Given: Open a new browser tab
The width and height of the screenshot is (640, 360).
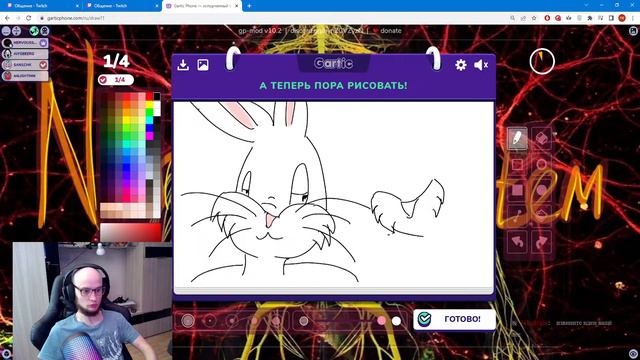Looking at the screenshot, I should pyautogui.click(x=249, y=6).
